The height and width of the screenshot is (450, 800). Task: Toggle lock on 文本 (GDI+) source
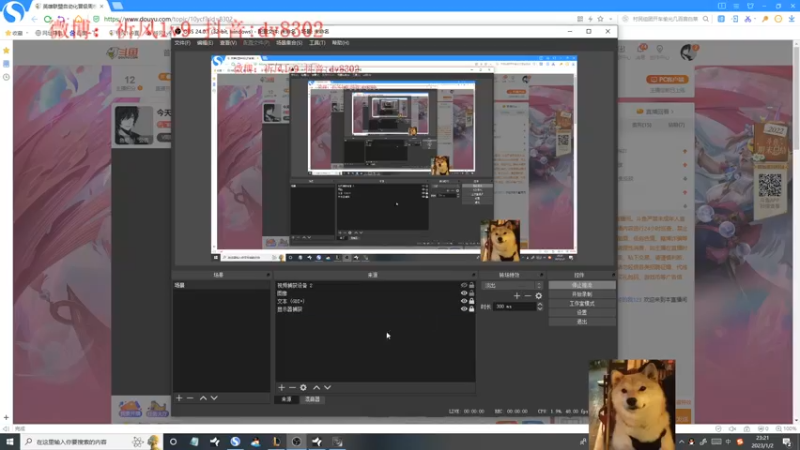point(471,302)
